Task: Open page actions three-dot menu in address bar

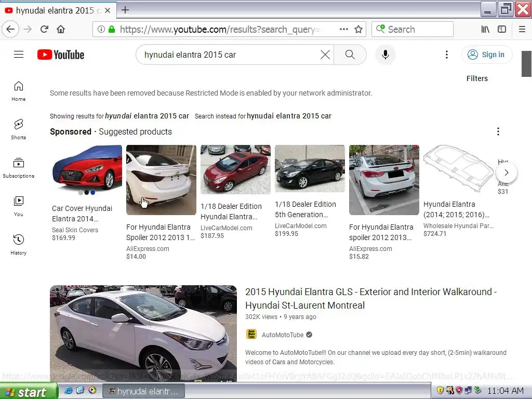Action: 344,29
